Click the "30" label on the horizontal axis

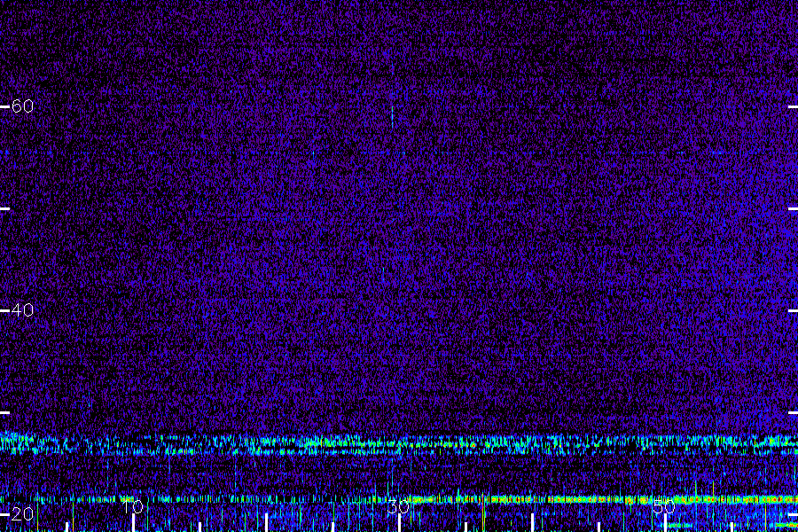click(398, 506)
